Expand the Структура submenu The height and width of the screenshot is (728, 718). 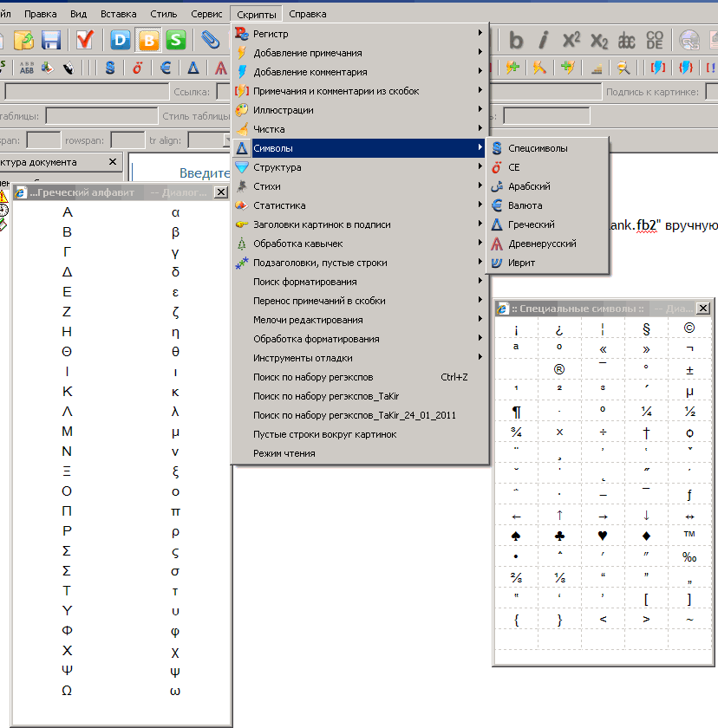click(304, 167)
